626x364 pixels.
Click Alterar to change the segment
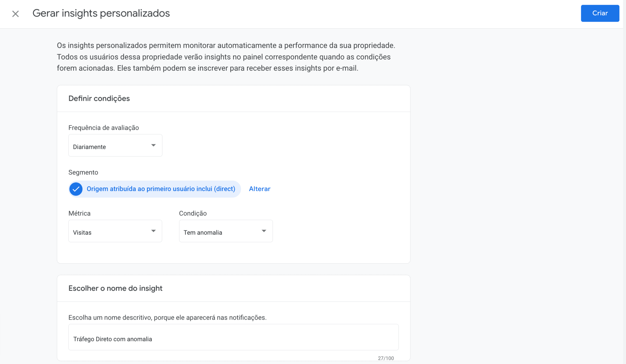click(259, 189)
